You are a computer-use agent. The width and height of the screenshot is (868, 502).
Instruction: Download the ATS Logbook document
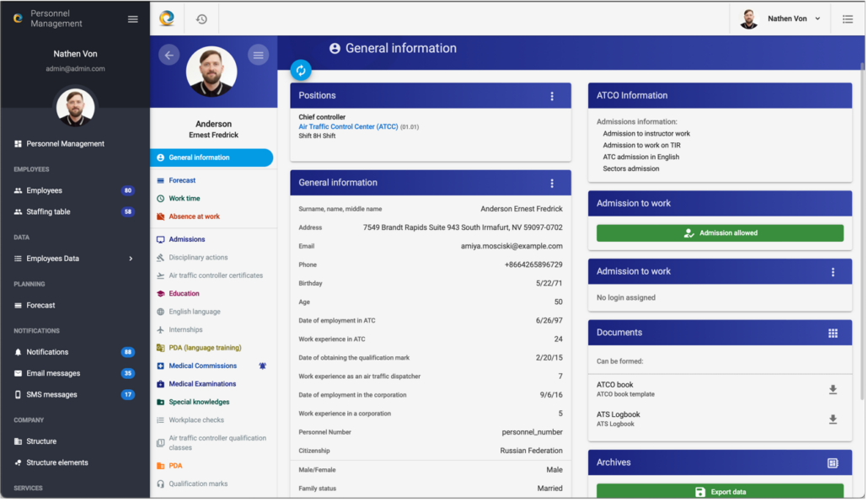tap(833, 419)
